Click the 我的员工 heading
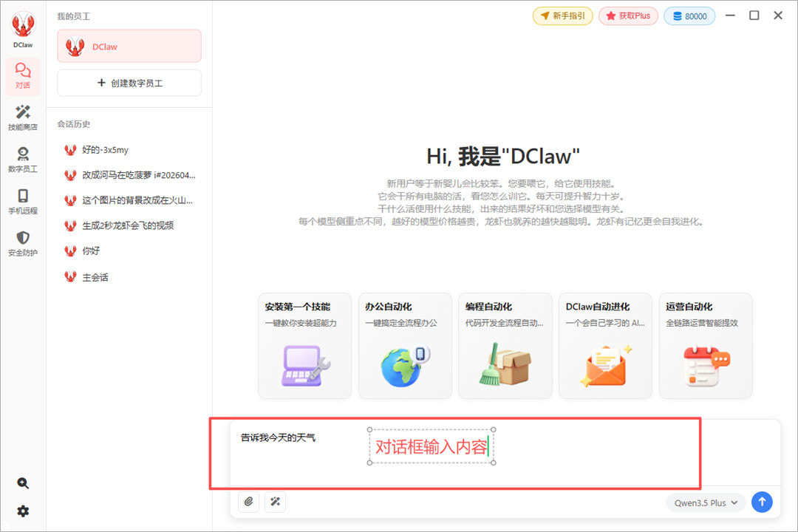Image resolution: width=798 pixels, height=532 pixels. (x=73, y=16)
